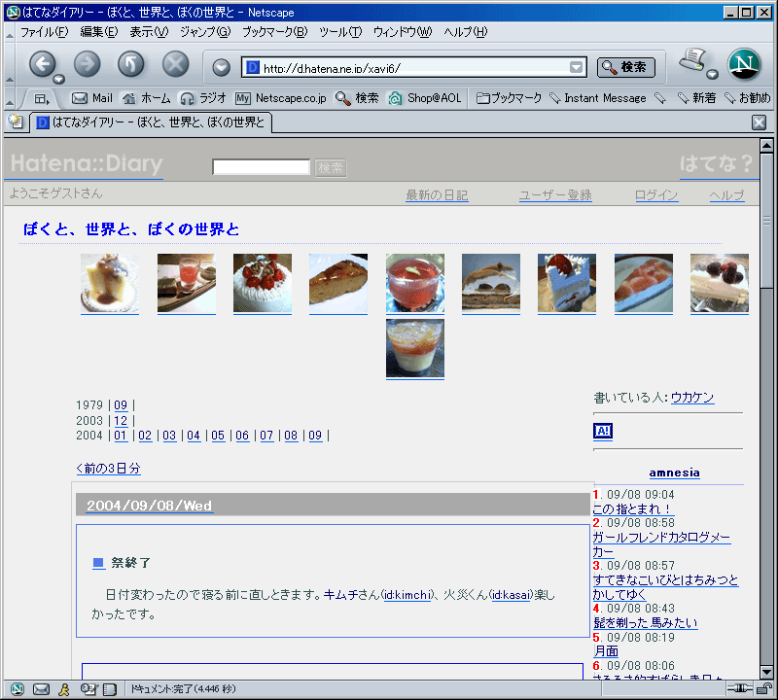Open the Instant Message bookmark

point(598,98)
